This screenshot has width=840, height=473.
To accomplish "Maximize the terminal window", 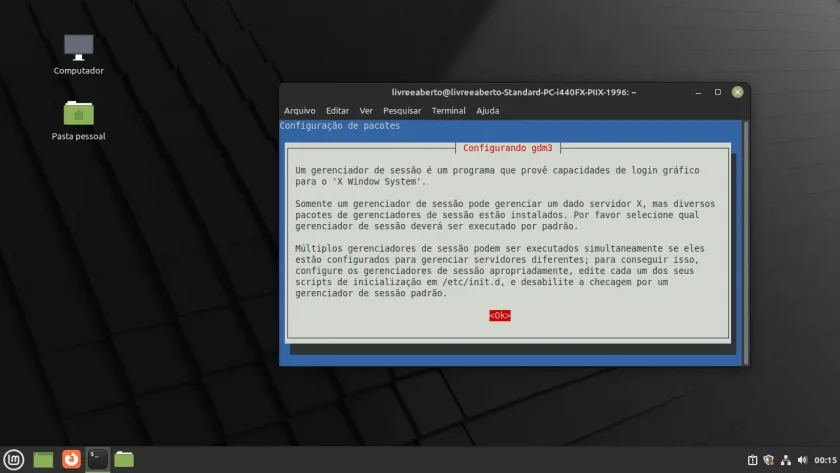I will tap(718, 92).
